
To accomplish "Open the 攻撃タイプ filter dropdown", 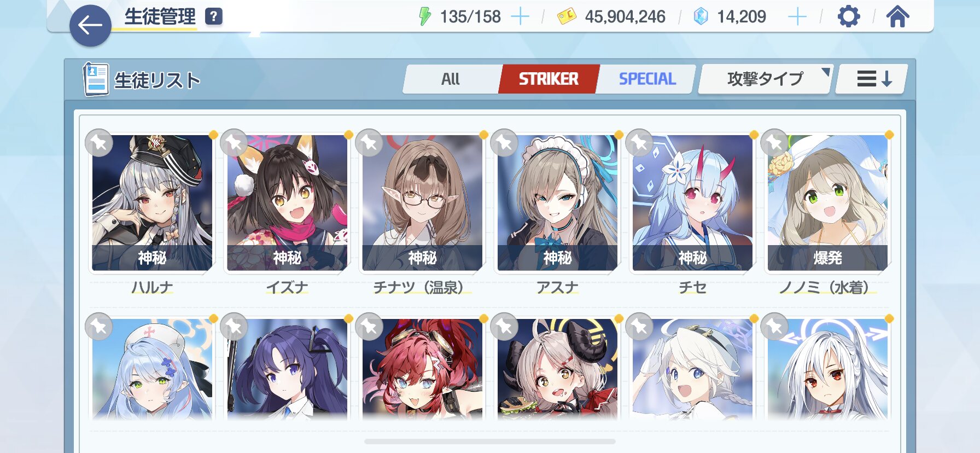I will [765, 79].
